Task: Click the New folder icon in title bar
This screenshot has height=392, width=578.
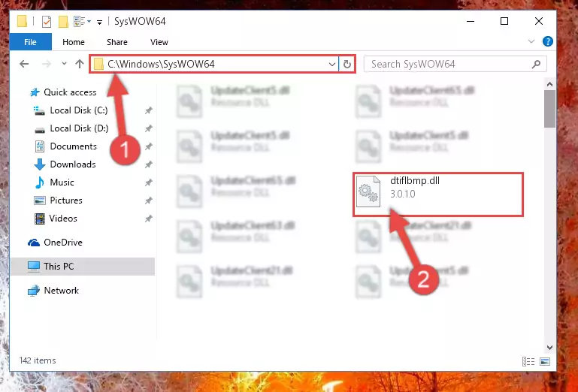Action: pyautogui.click(x=63, y=22)
